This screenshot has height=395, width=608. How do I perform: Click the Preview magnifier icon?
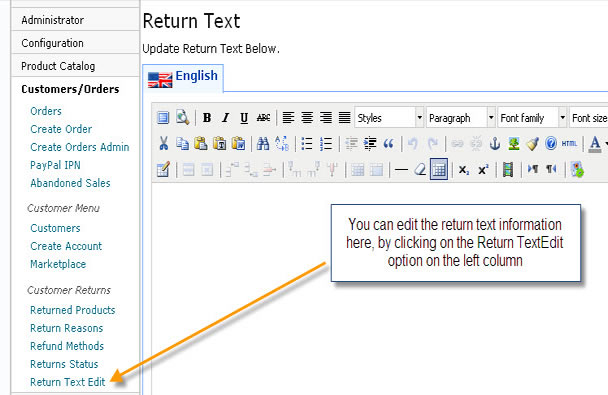182,117
